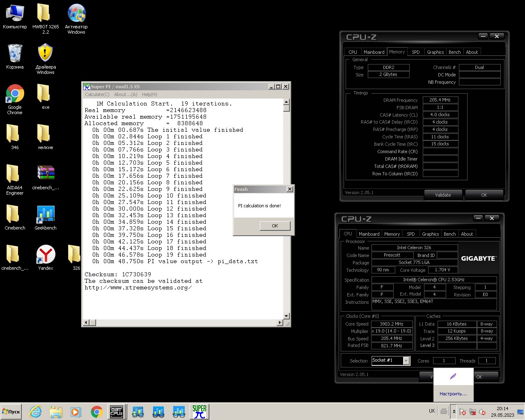This screenshot has height=420, width=525.
Task: Click the Super PI horizontal scrollbar left arrow
Action: click(86, 323)
